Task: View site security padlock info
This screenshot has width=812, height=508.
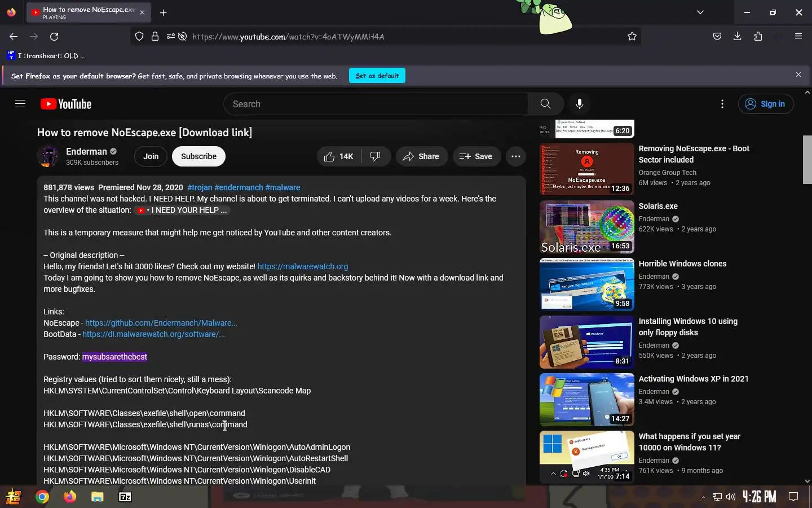Action: [155, 37]
